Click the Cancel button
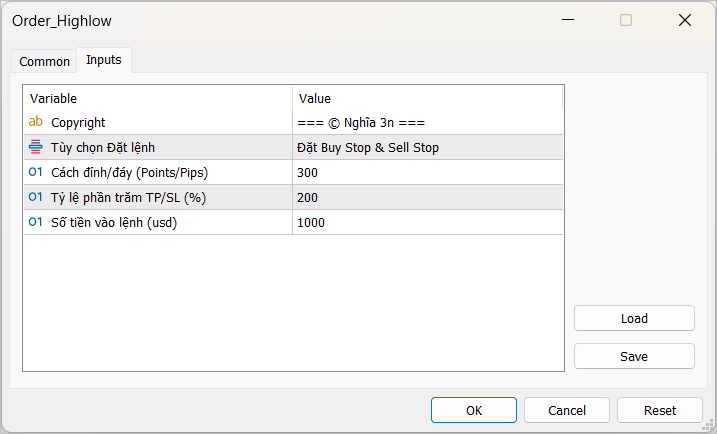 (x=567, y=410)
